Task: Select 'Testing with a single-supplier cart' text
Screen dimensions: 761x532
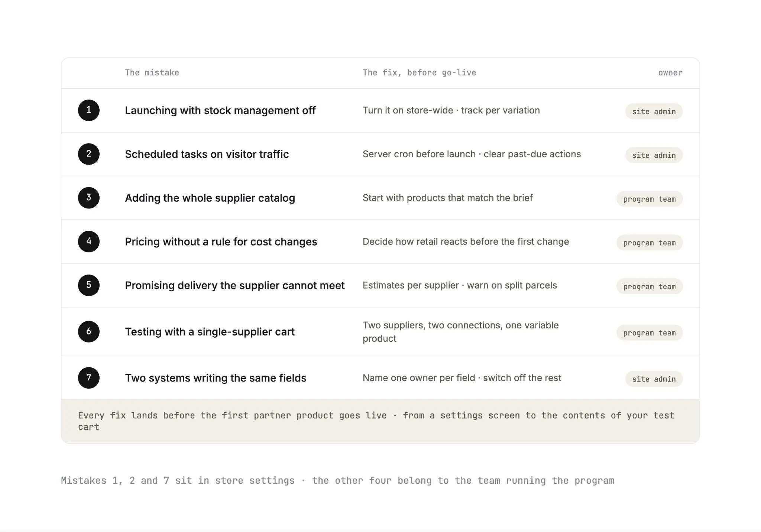Action: (210, 332)
